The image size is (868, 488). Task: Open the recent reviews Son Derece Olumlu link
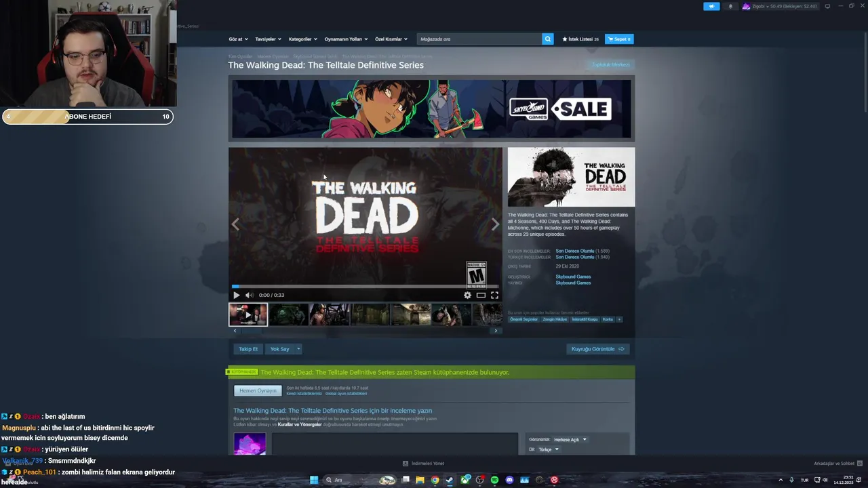pyautogui.click(x=574, y=251)
